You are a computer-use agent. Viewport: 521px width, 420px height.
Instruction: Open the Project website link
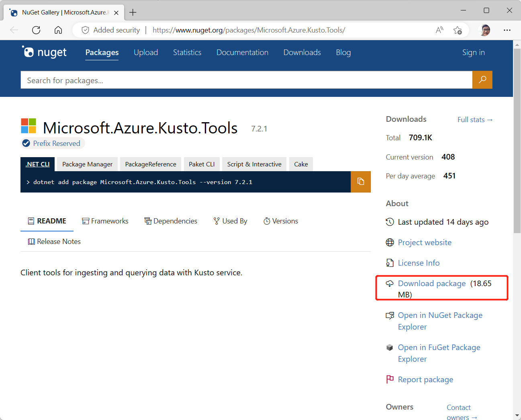click(x=425, y=242)
